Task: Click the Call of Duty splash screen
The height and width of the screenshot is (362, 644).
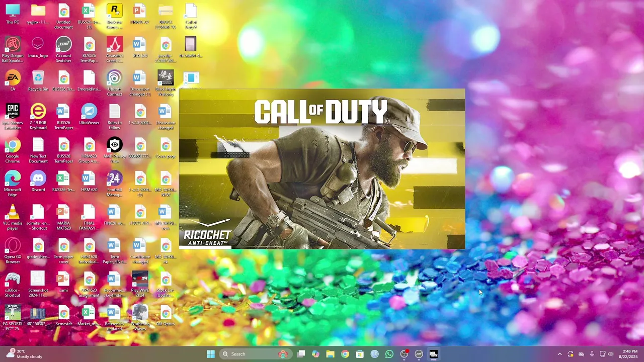Action: pos(322,169)
